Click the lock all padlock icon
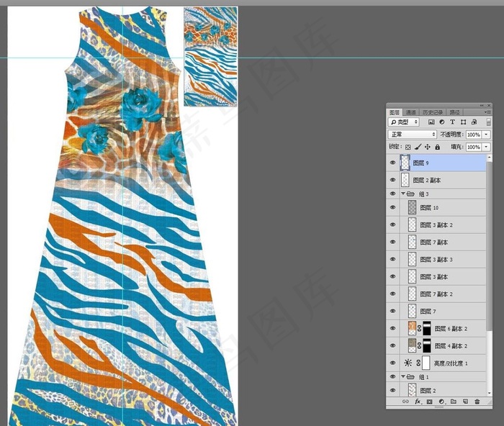 [438, 147]
